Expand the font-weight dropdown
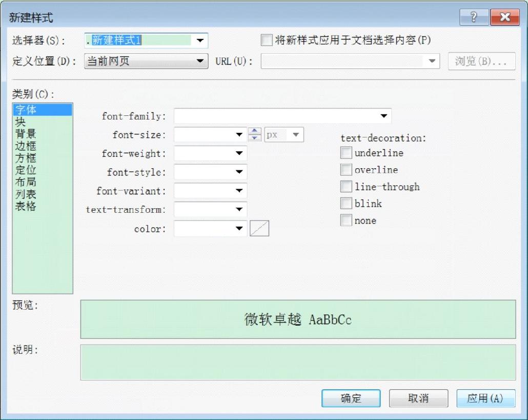 [239, 153]
